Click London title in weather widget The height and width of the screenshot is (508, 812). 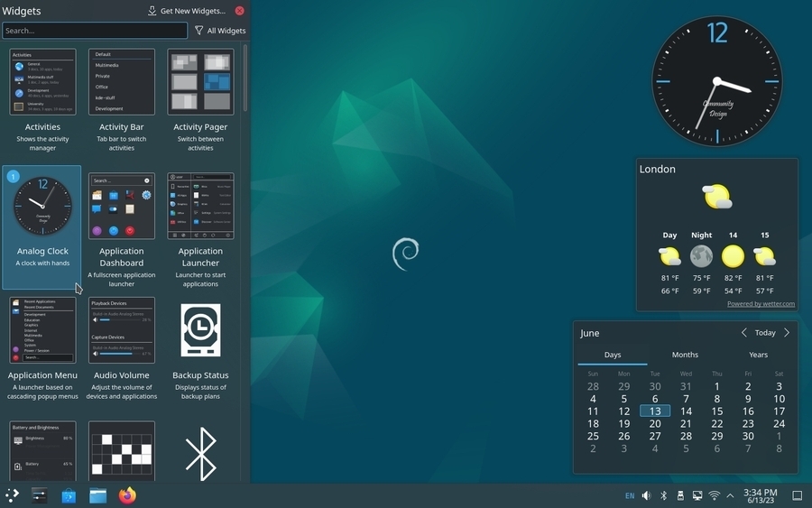click(657, 170)
